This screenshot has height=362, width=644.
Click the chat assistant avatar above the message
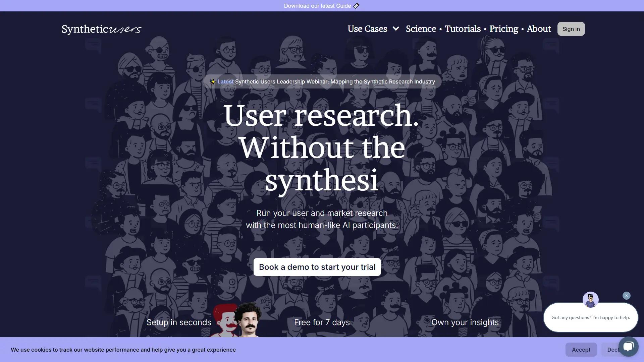(x=590, y=299)
